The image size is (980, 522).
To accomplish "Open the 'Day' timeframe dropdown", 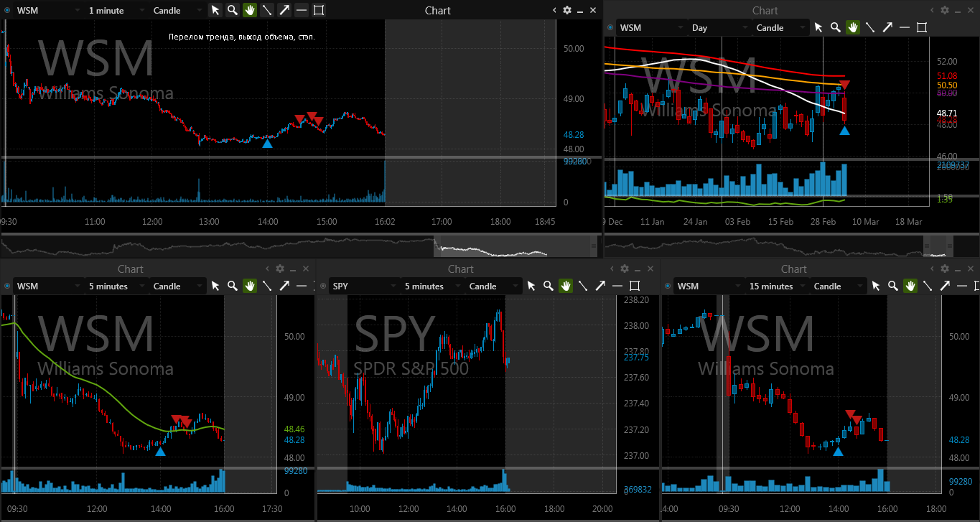I will [x=719, y=28].
